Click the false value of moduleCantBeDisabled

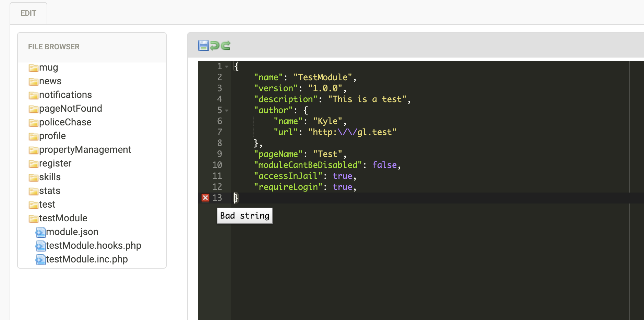point(384,165)
